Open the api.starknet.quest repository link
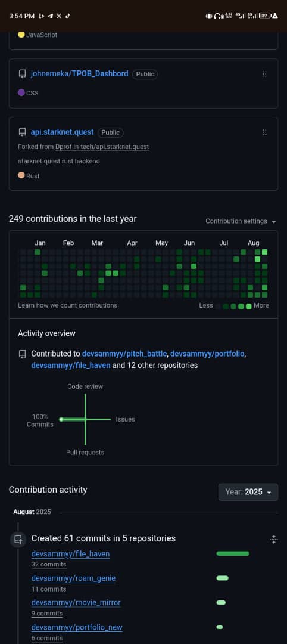This screenshot has width=287, height=644. (x=63, y=132)
